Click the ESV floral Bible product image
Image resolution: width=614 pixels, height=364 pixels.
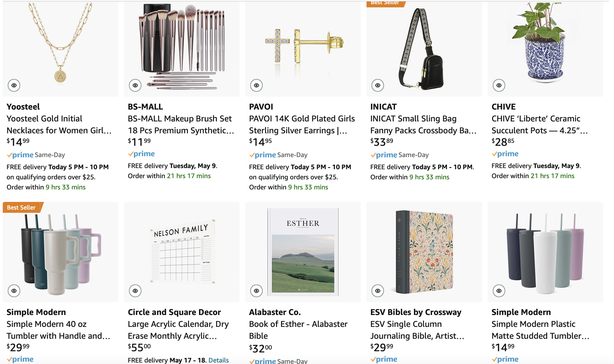[x=424, y=252]
